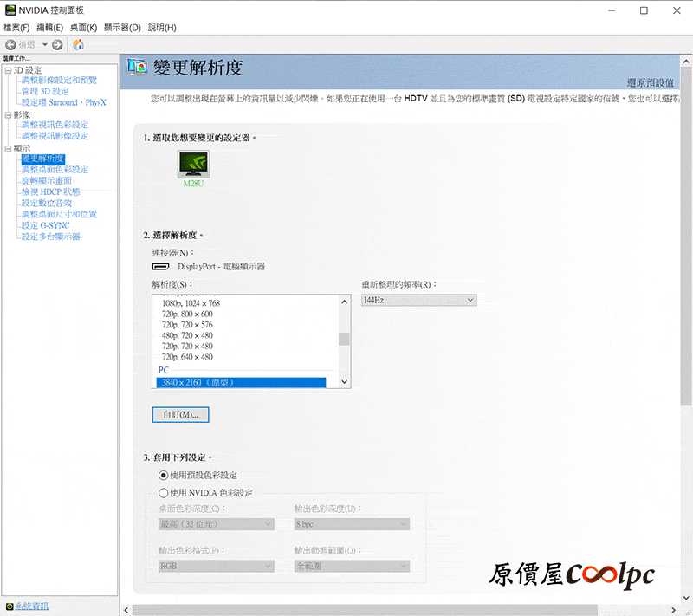The width and height of the screenshot is (693, 616).
Task: Collapse the 影像 tree group
Action: (8, 115)
